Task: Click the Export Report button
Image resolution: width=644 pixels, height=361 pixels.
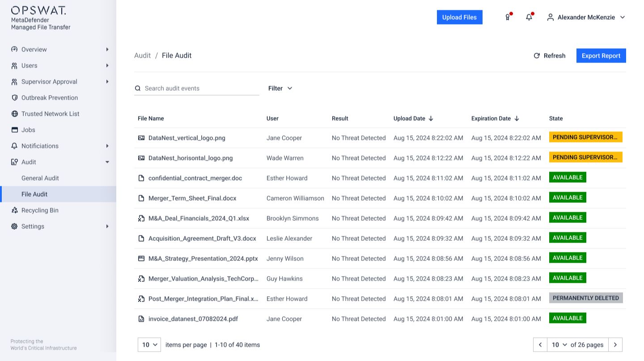Action: click(x=601, y=55)
